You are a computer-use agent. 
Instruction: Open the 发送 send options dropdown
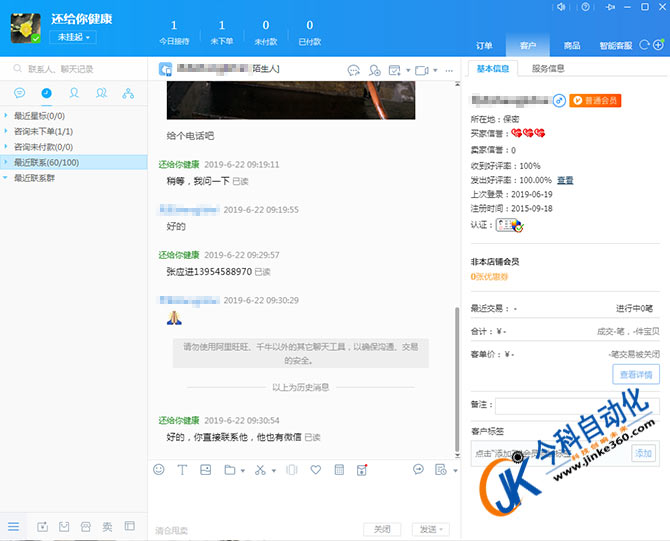441,529
